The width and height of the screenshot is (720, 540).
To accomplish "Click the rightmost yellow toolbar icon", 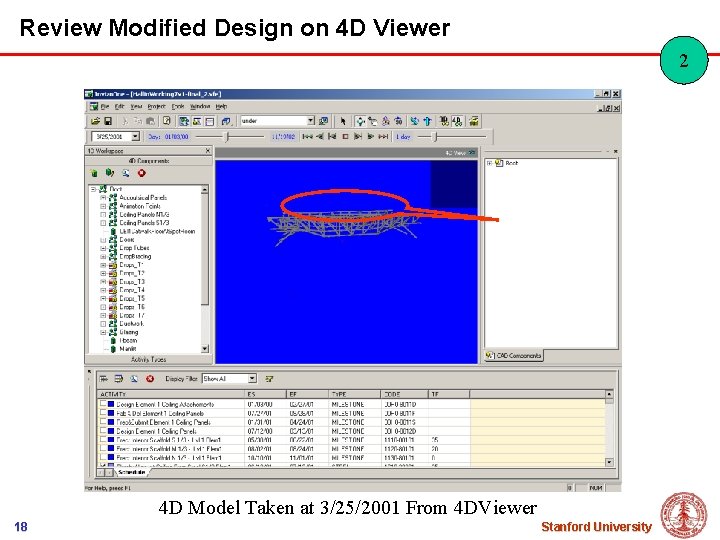I will pos(473,121).
